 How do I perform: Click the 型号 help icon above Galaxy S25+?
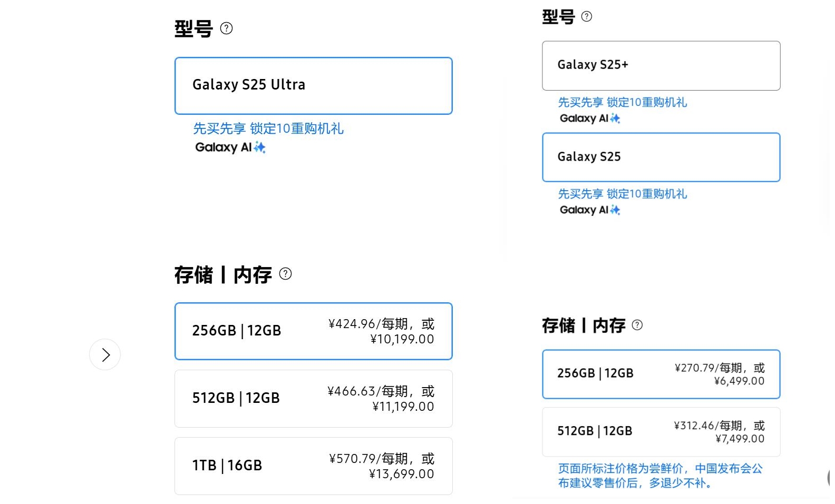586,17
